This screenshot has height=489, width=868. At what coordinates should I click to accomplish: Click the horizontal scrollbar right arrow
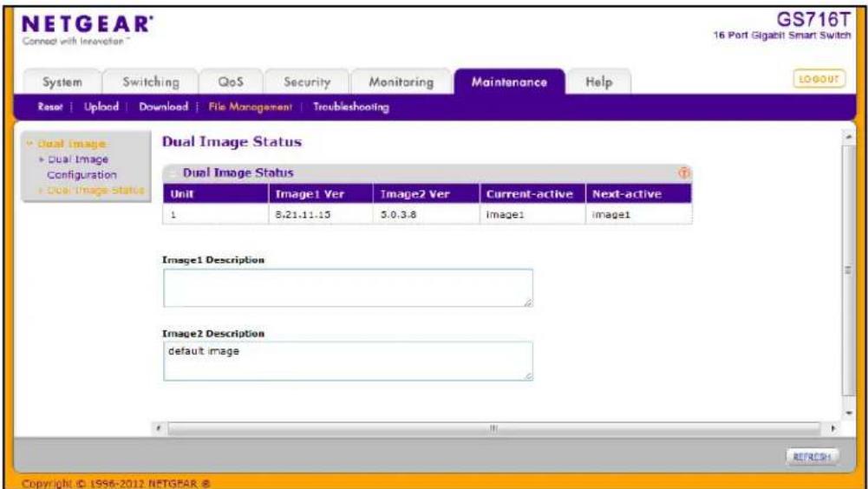click(x=833, y=428)
